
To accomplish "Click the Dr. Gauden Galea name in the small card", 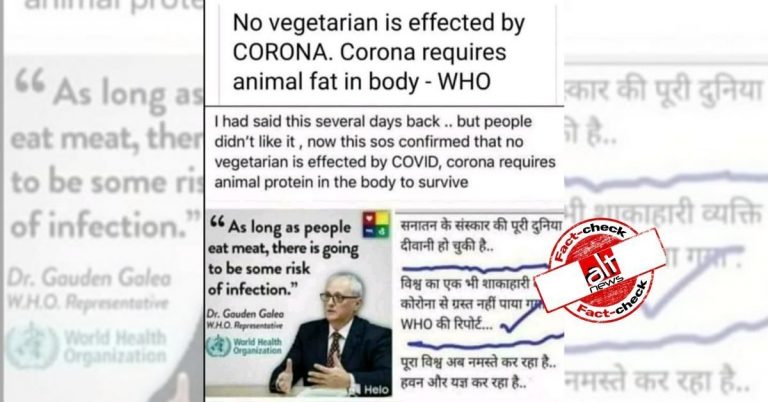I will [245, 314].
